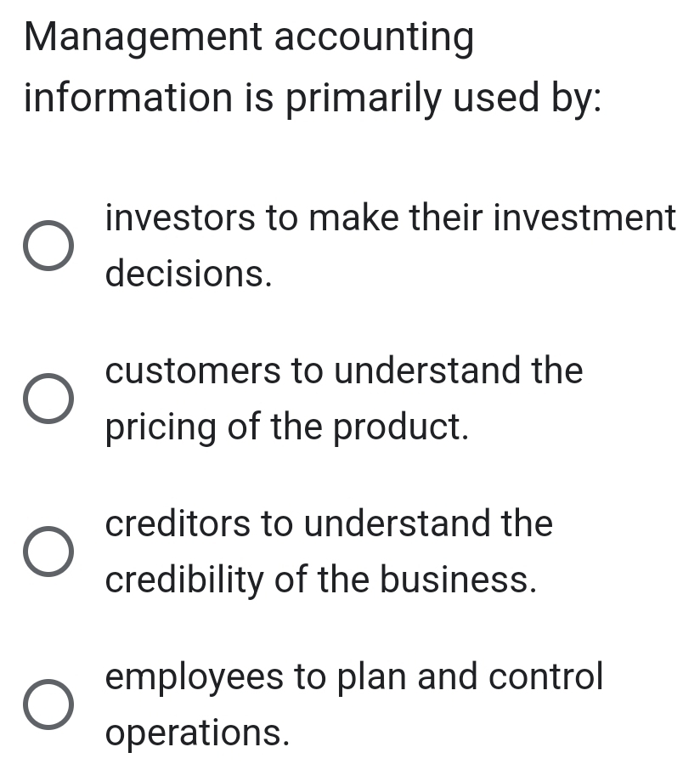Click the text "investors to make their investment"

(391, 218)
